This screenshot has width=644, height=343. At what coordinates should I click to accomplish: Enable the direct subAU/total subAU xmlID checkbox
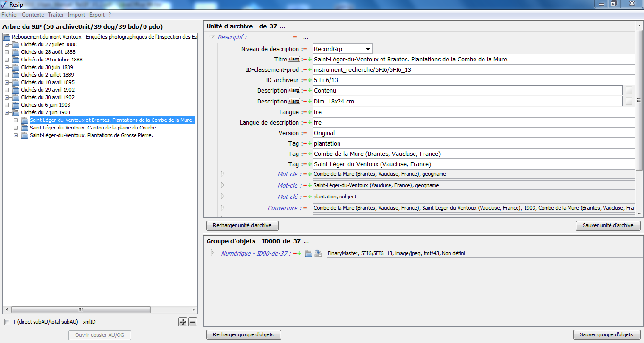[x=7, y=322]
